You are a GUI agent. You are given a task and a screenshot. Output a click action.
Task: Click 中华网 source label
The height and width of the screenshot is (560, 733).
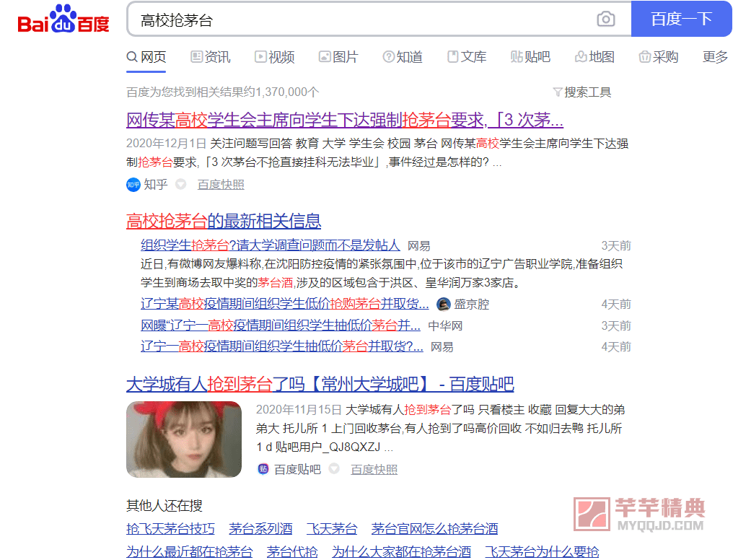446,325
